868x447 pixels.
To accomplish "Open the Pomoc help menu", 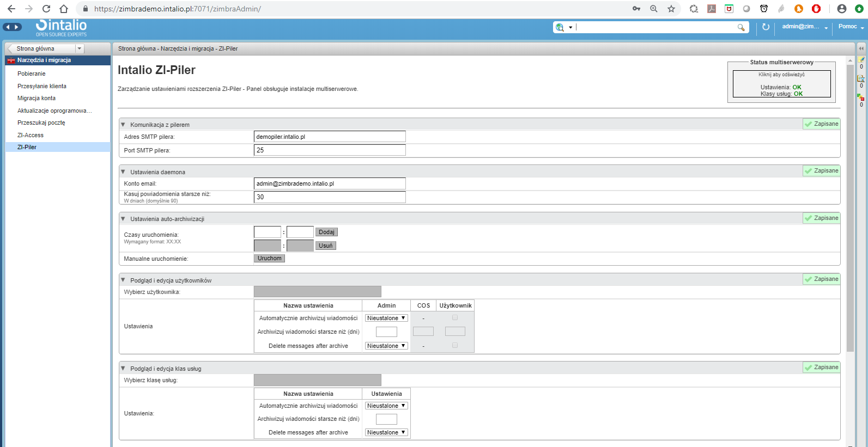I will pyautogui.click(x=851, y=27).
